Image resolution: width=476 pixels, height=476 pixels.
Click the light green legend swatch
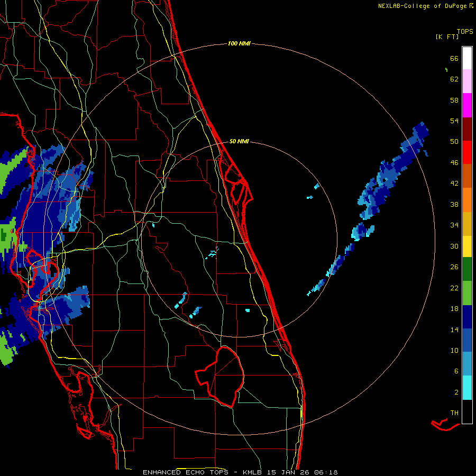tap(467, 292)
